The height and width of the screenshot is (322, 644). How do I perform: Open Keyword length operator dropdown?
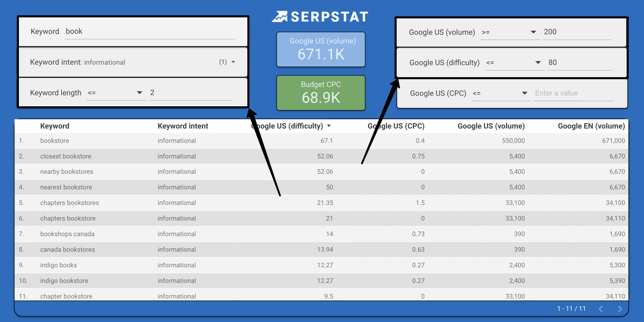[x=139, y=93]
